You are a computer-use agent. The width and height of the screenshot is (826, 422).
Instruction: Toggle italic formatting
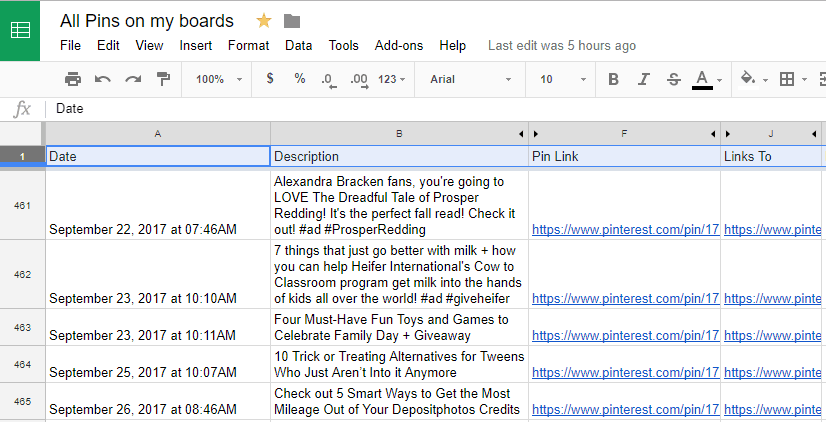coord(643,79)
